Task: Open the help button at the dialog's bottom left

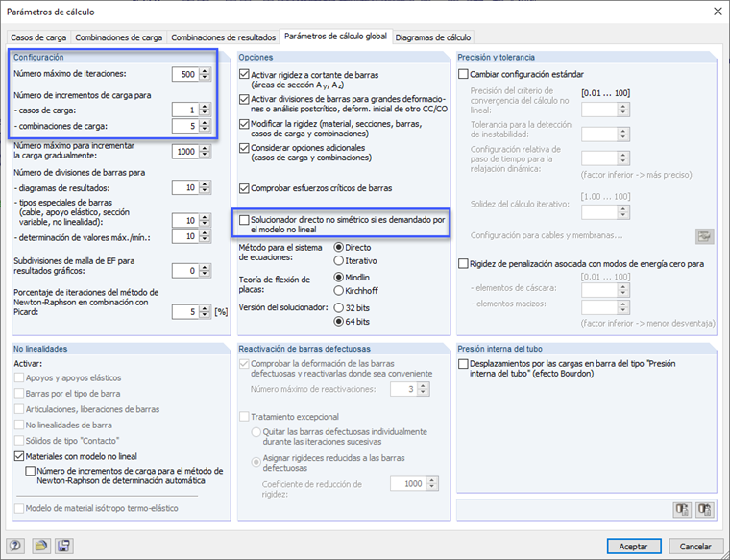Action: coord(15,546)
